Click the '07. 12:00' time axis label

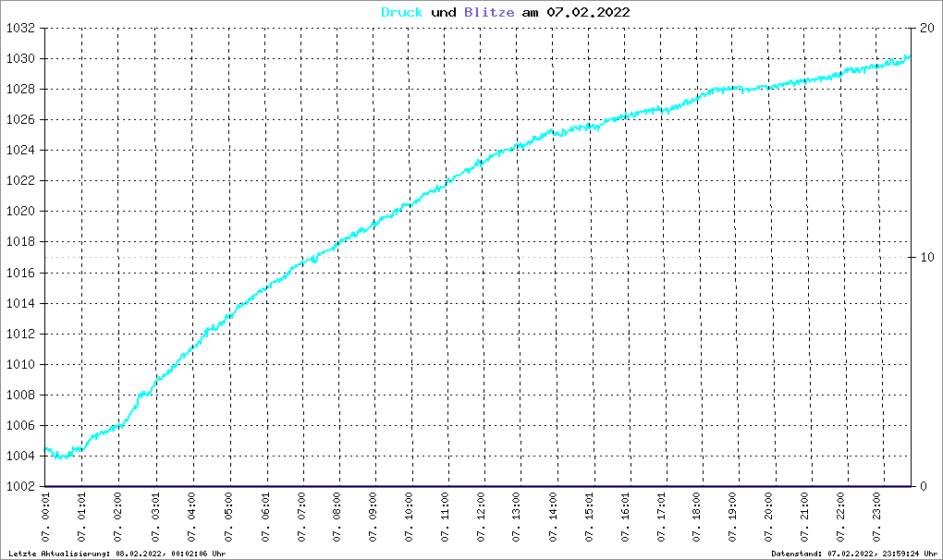point(483,517)
